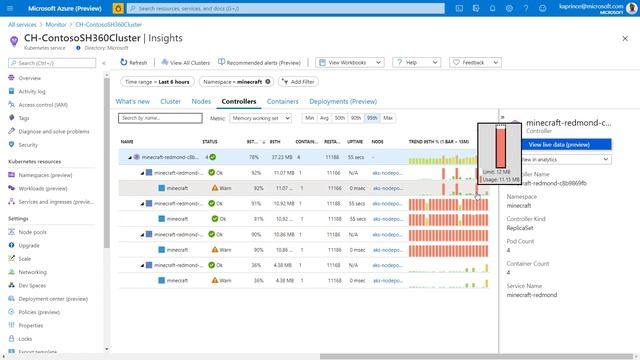Click the preview bug icon beside Microsoft Azure

tap(118, 8)
